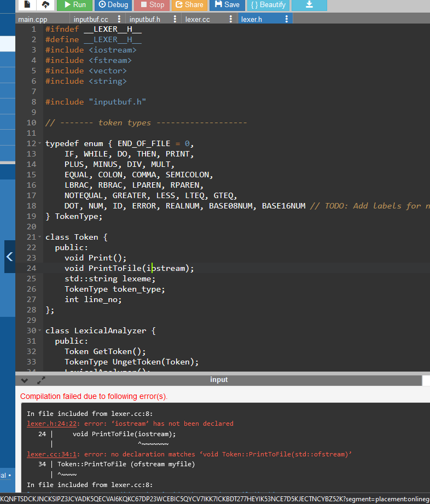The image size is (430, 504).
Task: Open the inputbuf.h tab
Action: coord(145,19)
